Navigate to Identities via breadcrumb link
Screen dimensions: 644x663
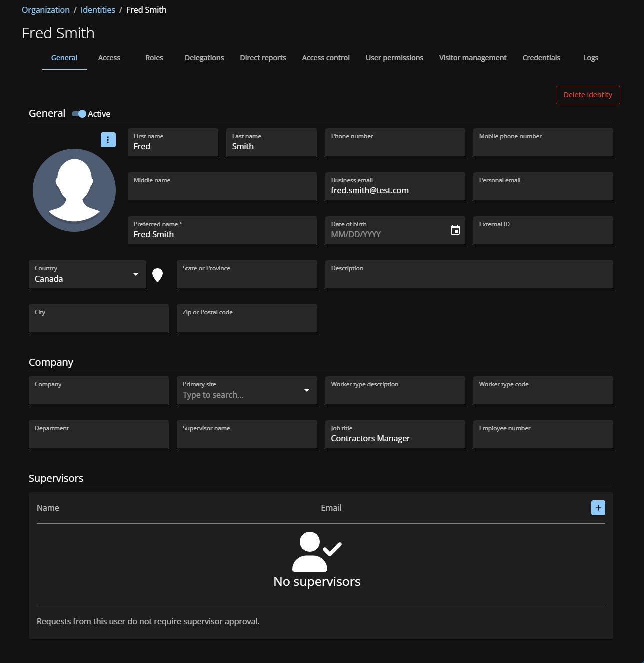(97, 9)
